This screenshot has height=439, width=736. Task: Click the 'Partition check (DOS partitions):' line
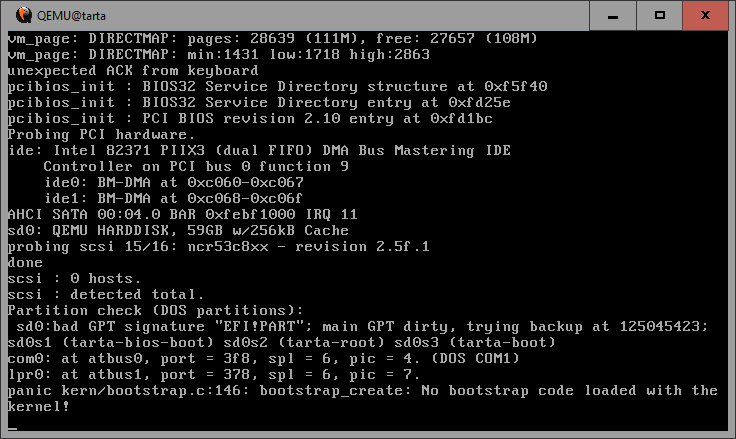point(155,310)
